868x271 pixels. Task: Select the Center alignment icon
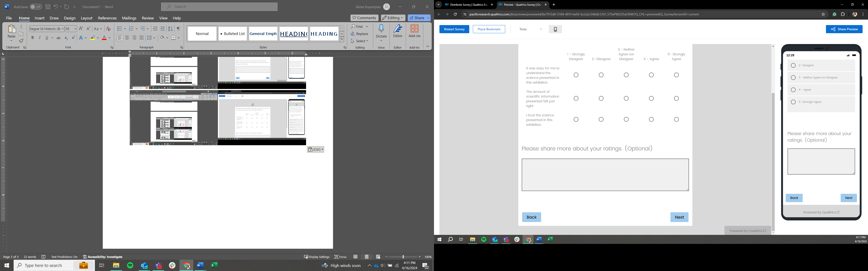coord(127,38)
